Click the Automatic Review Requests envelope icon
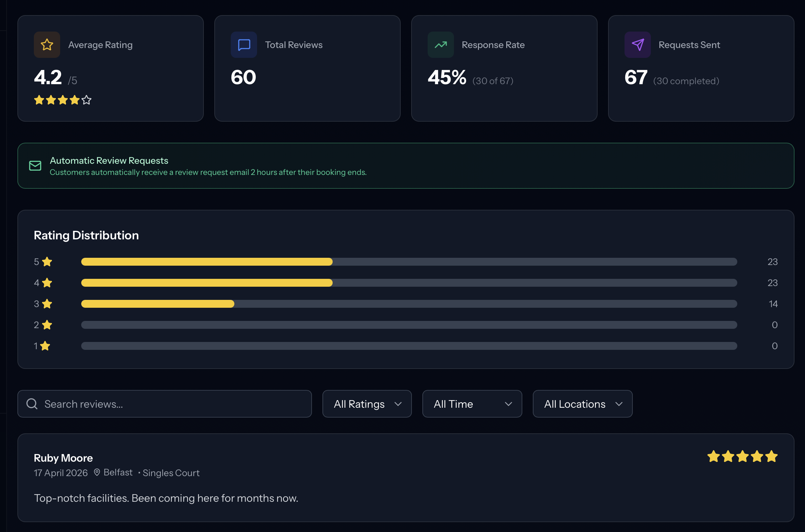The width and height of the screenshot is (805, 532). [35, 166]
